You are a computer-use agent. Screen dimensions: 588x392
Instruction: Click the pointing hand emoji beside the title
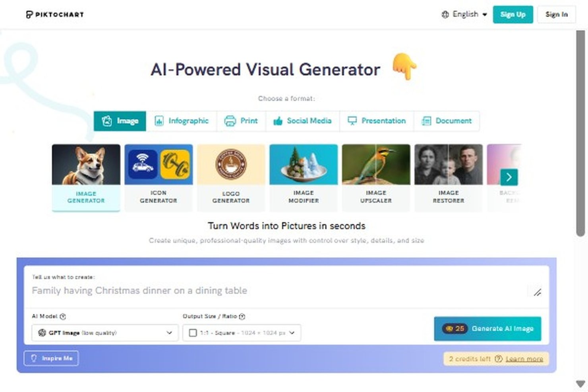404,66
